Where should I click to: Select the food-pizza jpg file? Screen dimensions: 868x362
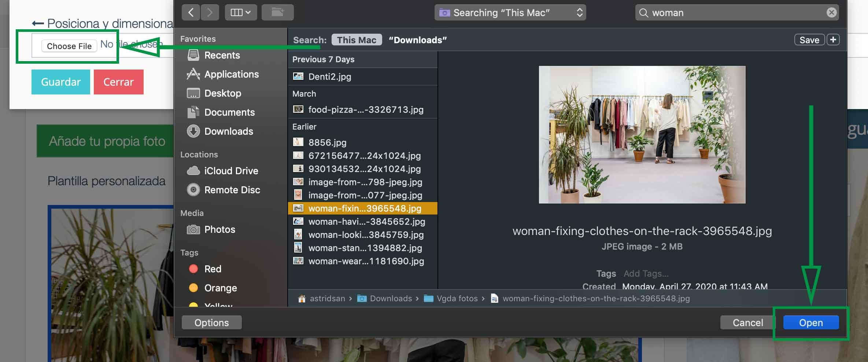coord(363,109)
